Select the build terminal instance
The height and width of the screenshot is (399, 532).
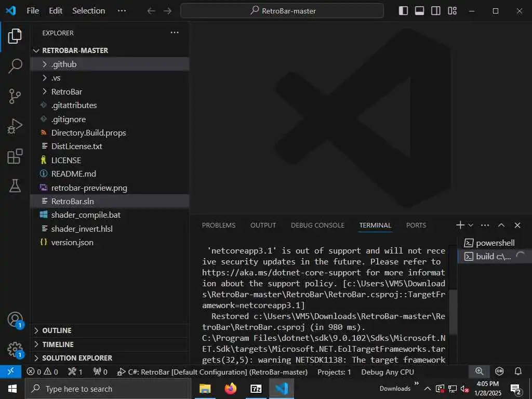[494, 257]
